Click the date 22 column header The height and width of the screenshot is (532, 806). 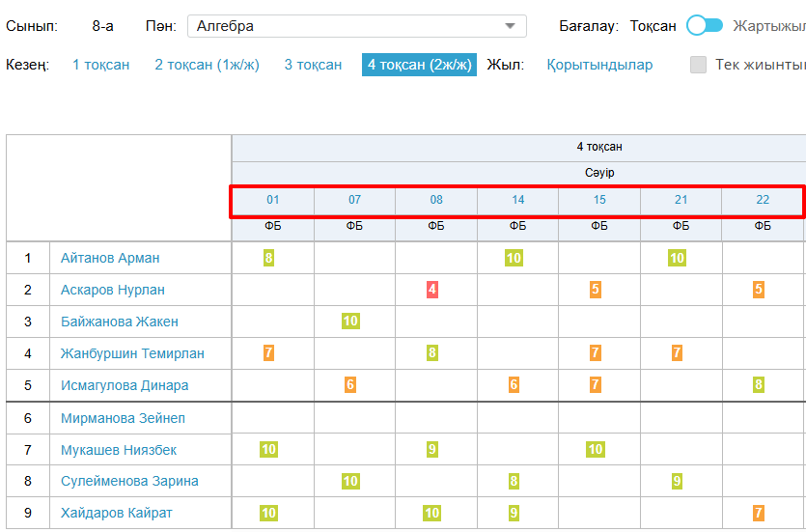click(763, 200)
